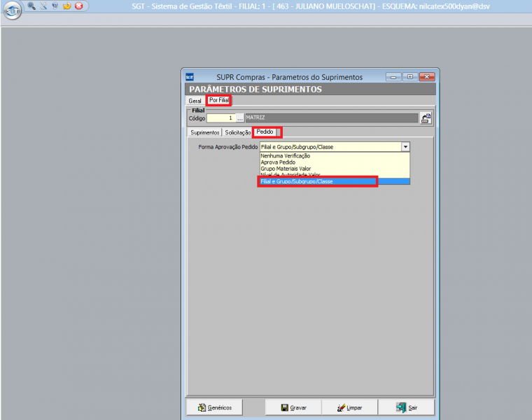Screen dimensions: 532x420
Task: Click the SUPR dialog title bar icon
Action: (190, 76)
